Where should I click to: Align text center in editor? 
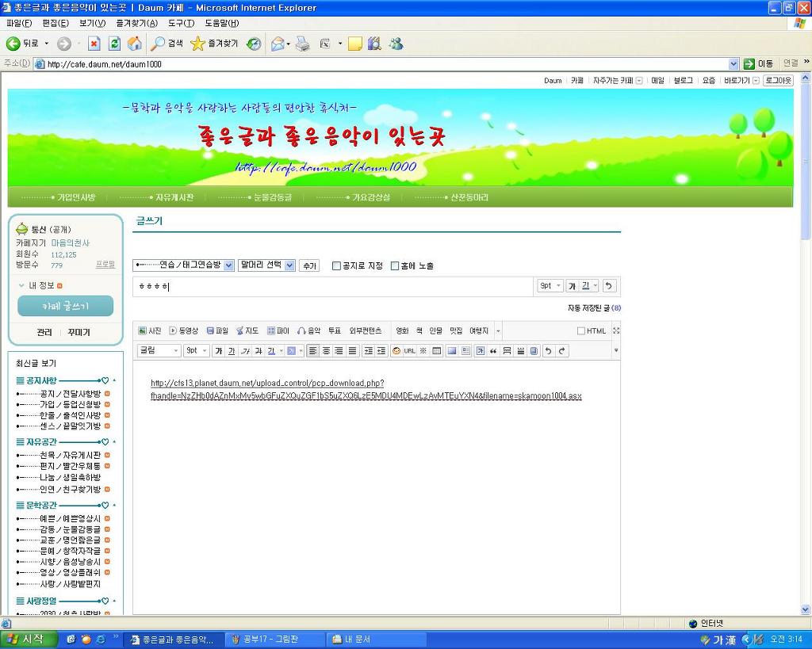[326, 351]
